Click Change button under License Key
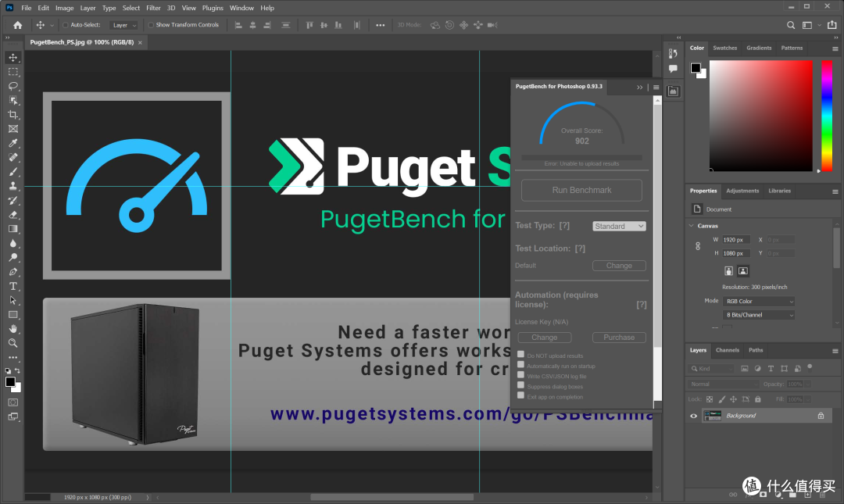This screenshot has width=844, height=504. (x=544, y=337)
